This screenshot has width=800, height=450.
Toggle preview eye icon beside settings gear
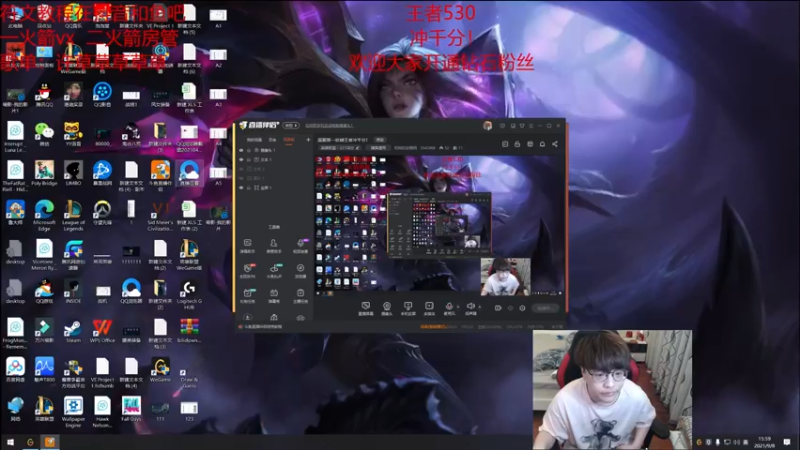click(x=510, y=308)
